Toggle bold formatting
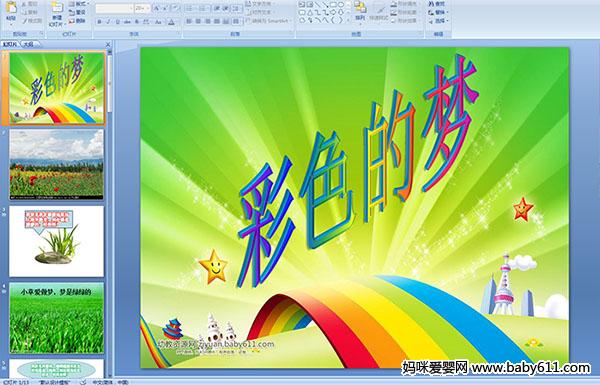The height and width of the screenshot is (385, 600). (99, 22)
